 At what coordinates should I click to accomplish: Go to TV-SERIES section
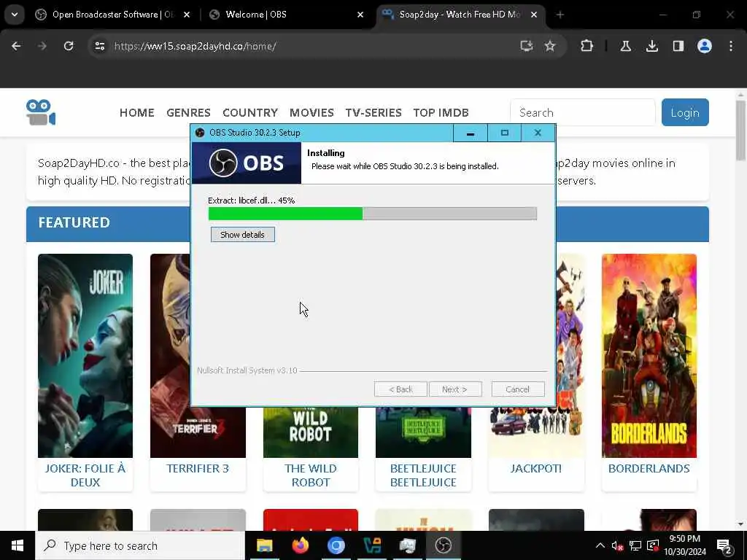coord(373,113)
